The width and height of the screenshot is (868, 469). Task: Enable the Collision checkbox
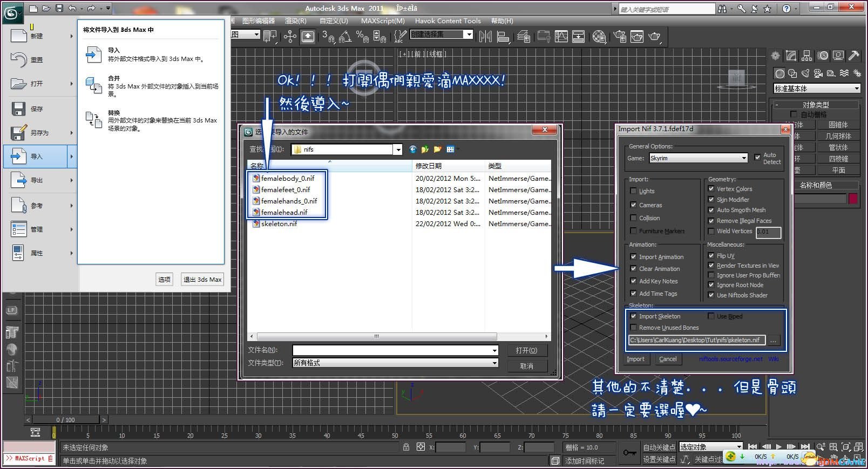[633, 217]
